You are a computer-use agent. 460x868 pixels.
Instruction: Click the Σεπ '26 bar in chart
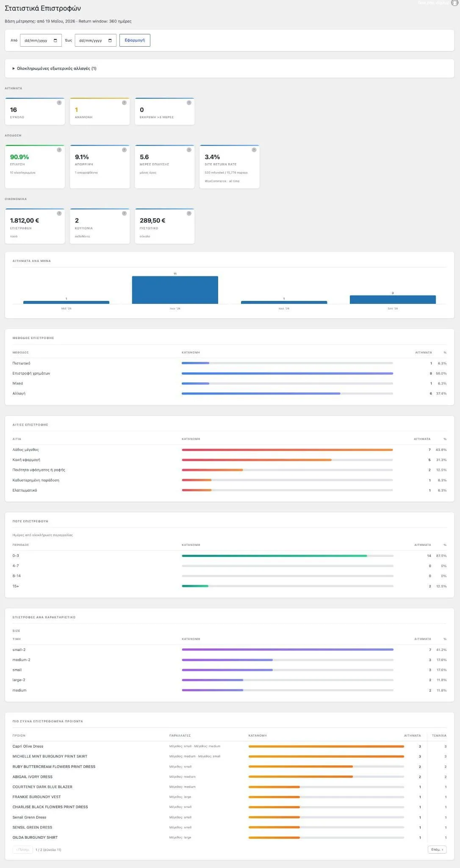(x=393, y=300)
